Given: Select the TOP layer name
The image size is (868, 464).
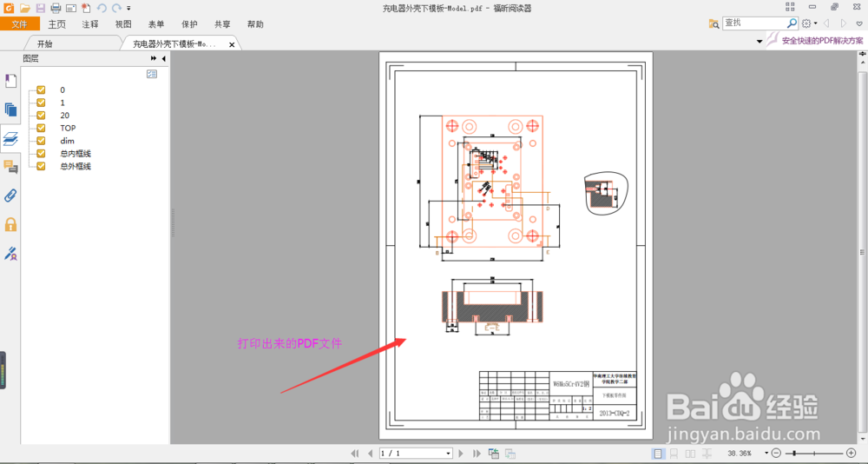Looking at the screenshot, I should click(68, 128).
